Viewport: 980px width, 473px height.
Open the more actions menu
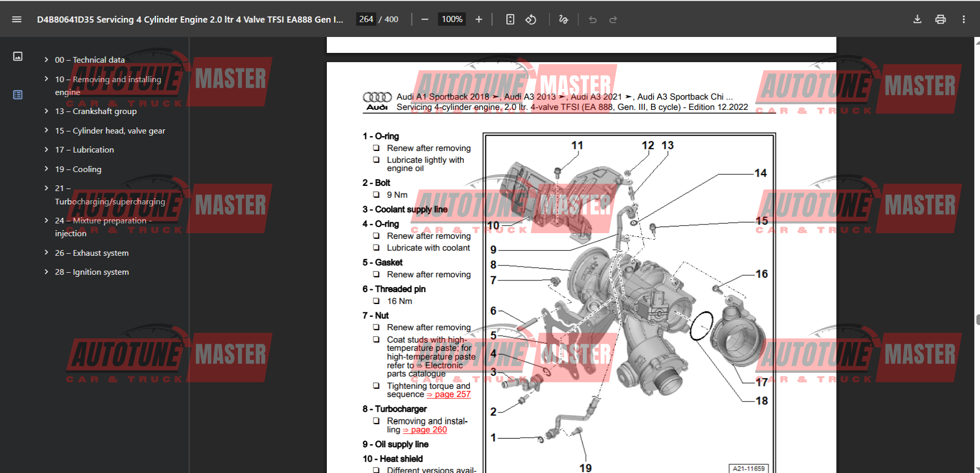click(x=964, y=20)
